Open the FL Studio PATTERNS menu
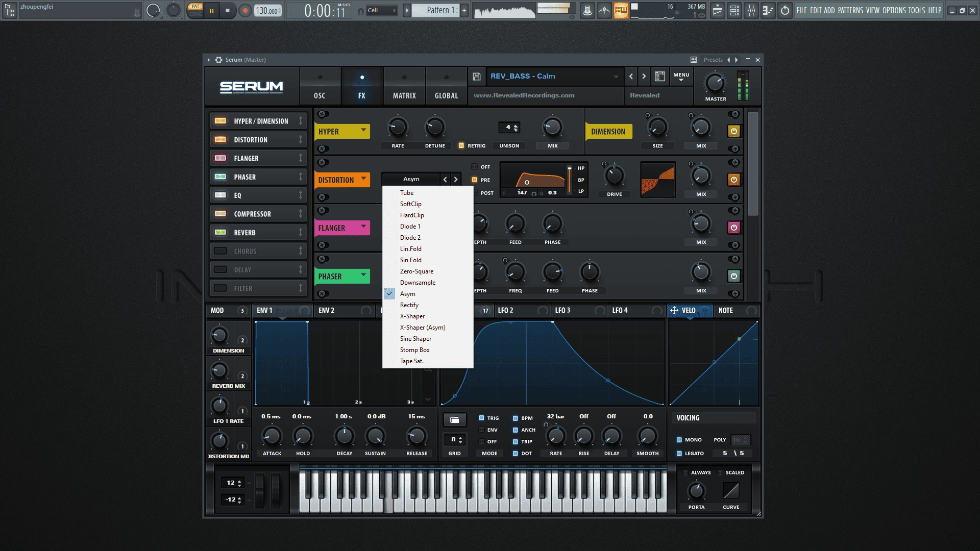 pos(850,10)
